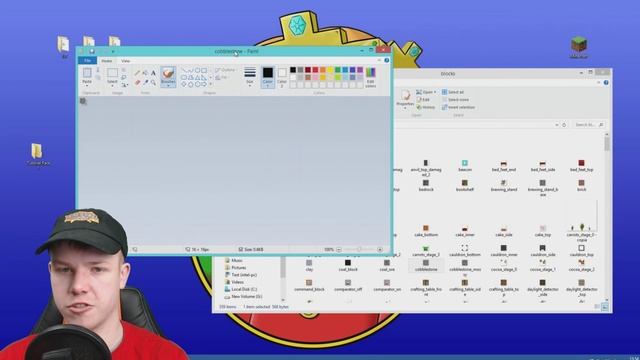The height and width of the screenshot is (360, 640).
Task: Click Invert selection in blocks ribbon
Action: pyautogui.click(x=458, y=107)
